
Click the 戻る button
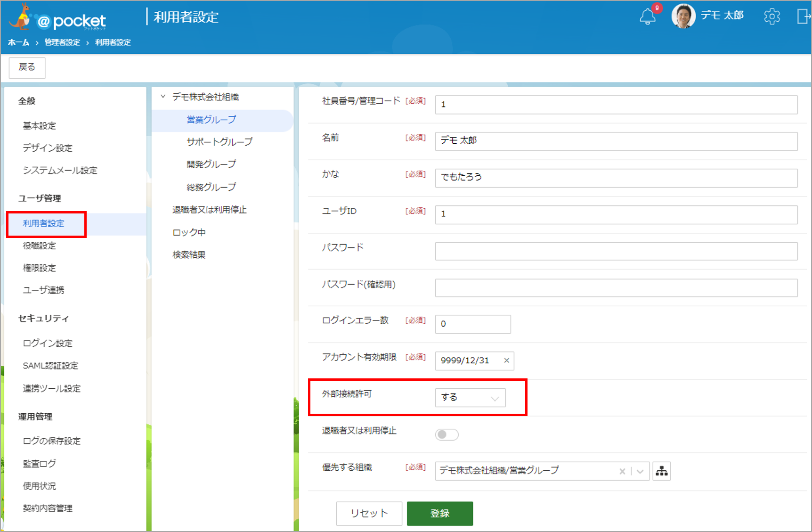coord(27,68)
